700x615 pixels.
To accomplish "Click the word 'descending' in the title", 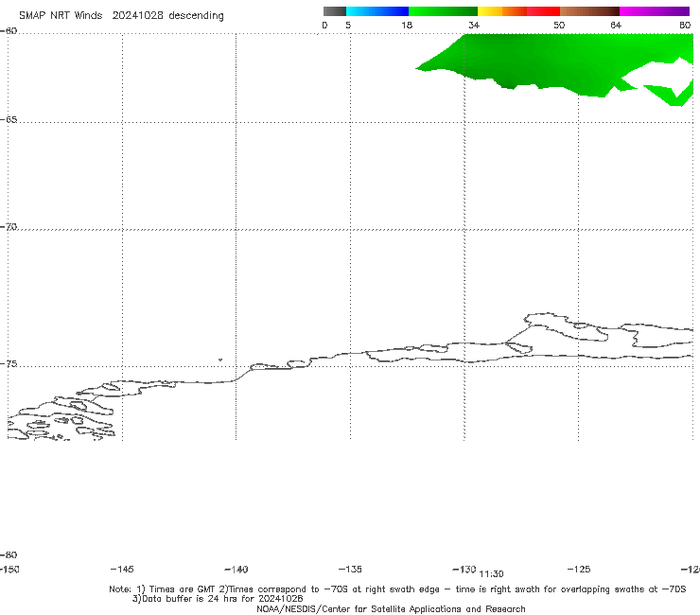I will (x=197, y=16).
